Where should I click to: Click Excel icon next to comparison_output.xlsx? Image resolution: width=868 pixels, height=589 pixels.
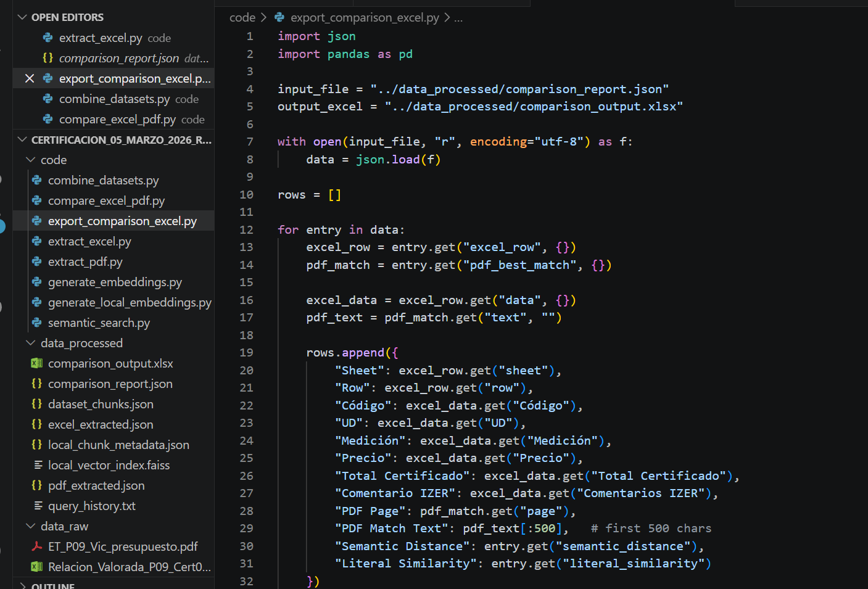(x=37, y=363)
